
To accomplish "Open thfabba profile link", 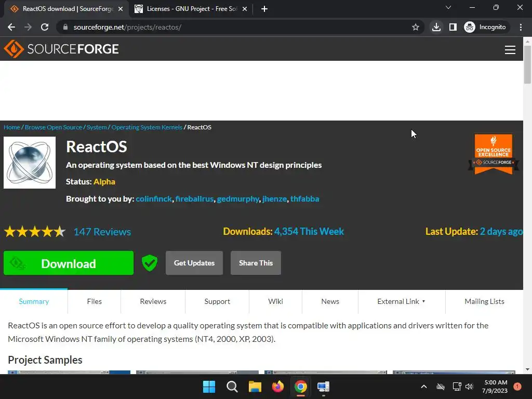I will [x=304, y=199].
